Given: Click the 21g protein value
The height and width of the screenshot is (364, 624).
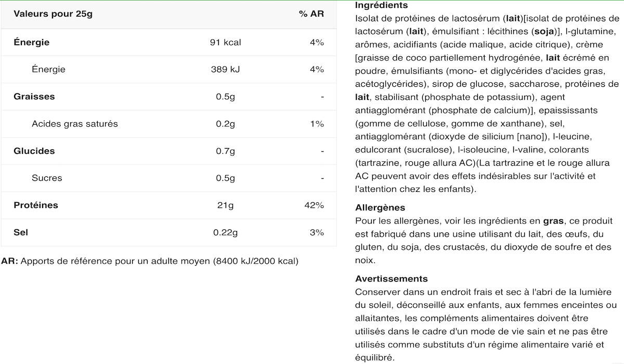Looking at the screenshot, I should click(226, 205).
